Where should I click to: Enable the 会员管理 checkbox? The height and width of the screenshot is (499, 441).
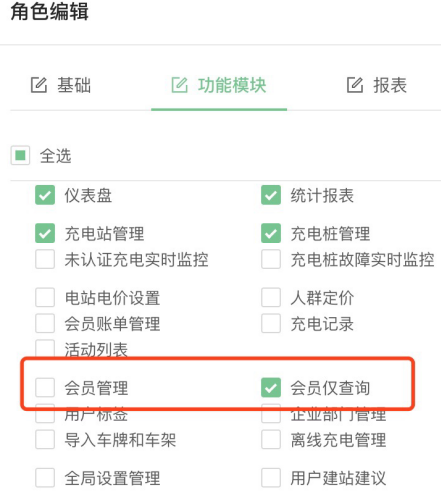pos(45,388)
